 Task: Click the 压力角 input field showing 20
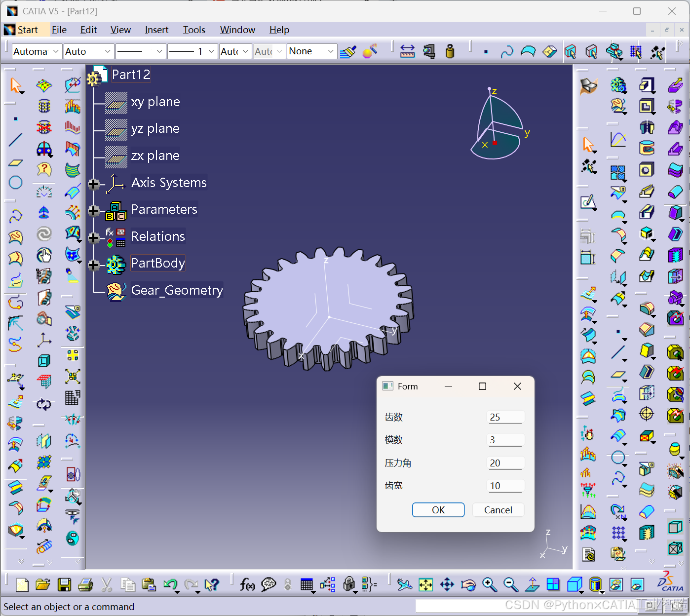pos(505,463)
